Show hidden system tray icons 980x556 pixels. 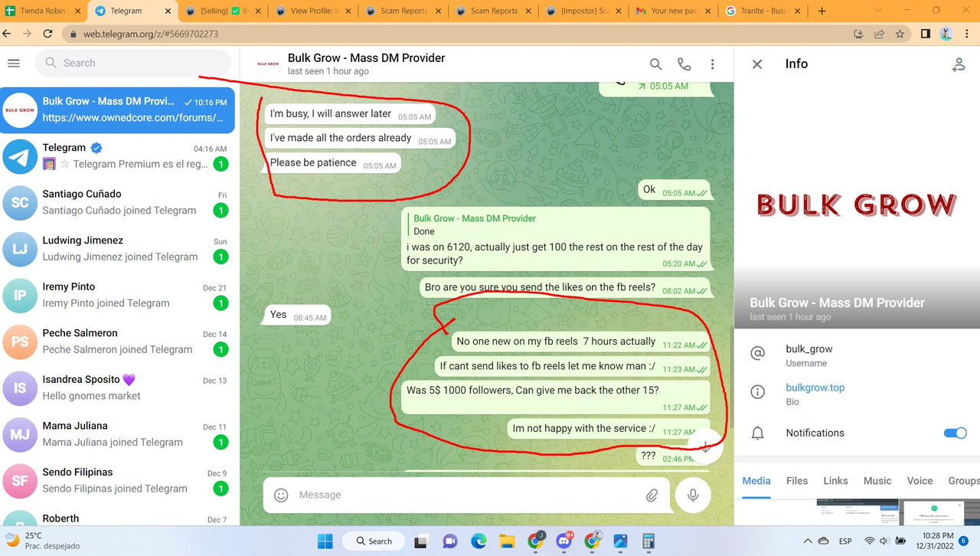808,541
